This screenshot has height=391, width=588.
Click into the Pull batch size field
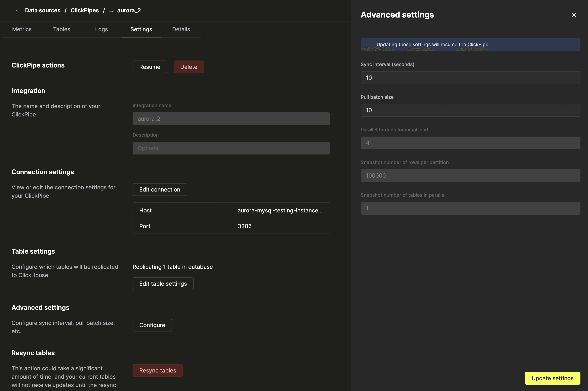470,110
